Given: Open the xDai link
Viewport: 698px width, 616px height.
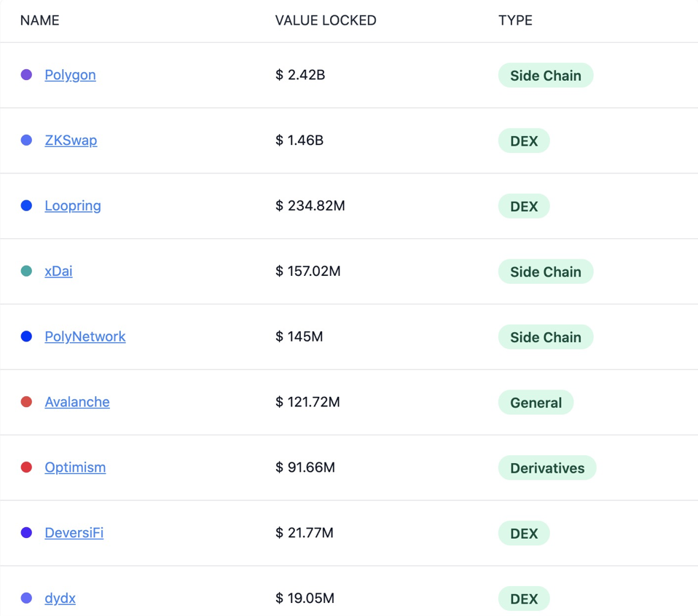Looking at the screenshot, I should (x=58, y=271).
